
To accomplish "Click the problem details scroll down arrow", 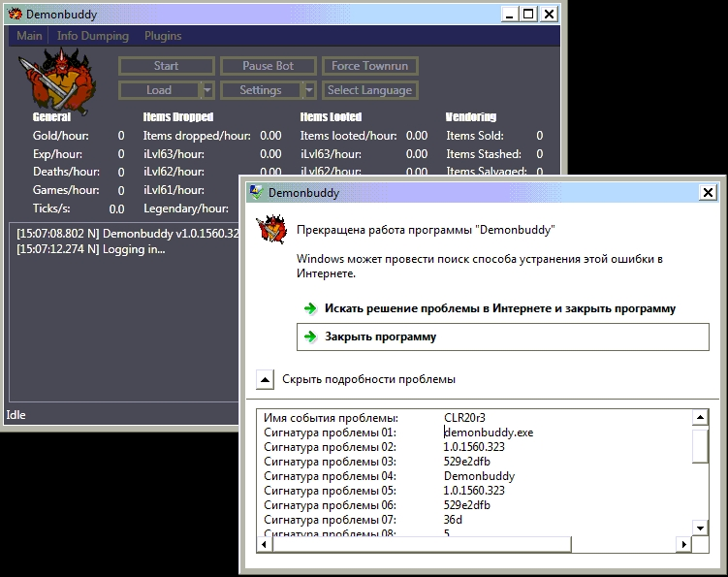I will click(x=699, y=528).
